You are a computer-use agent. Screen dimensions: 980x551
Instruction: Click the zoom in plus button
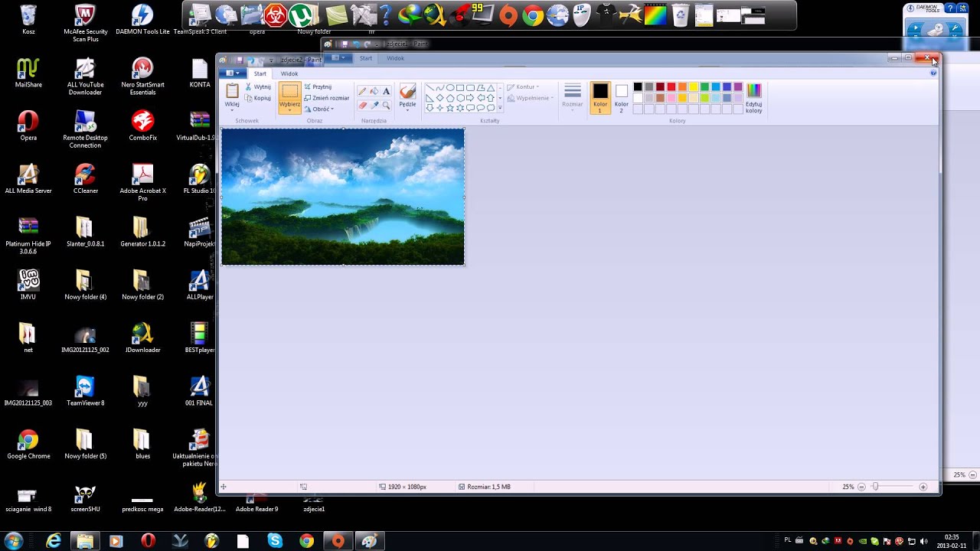click(923, 487)
